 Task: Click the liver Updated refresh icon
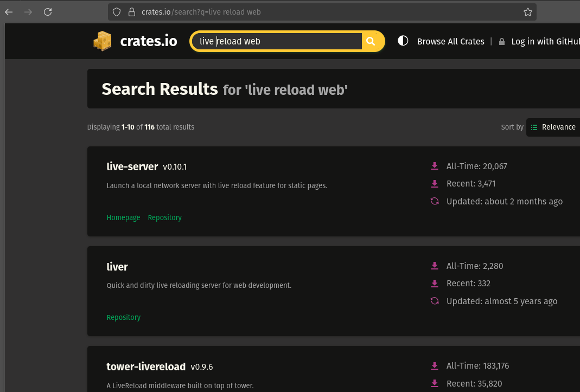pos(435,301)
